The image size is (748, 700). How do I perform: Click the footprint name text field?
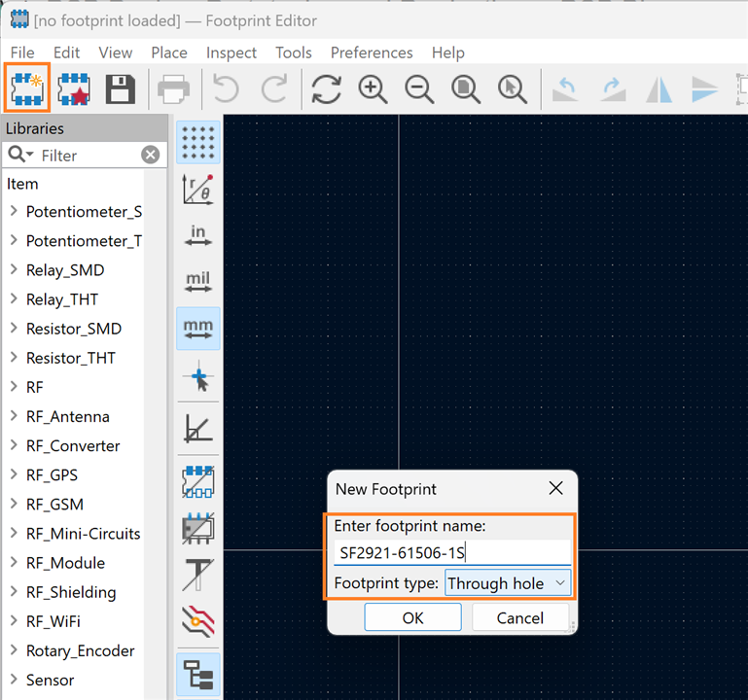click(x=451, y=553)
